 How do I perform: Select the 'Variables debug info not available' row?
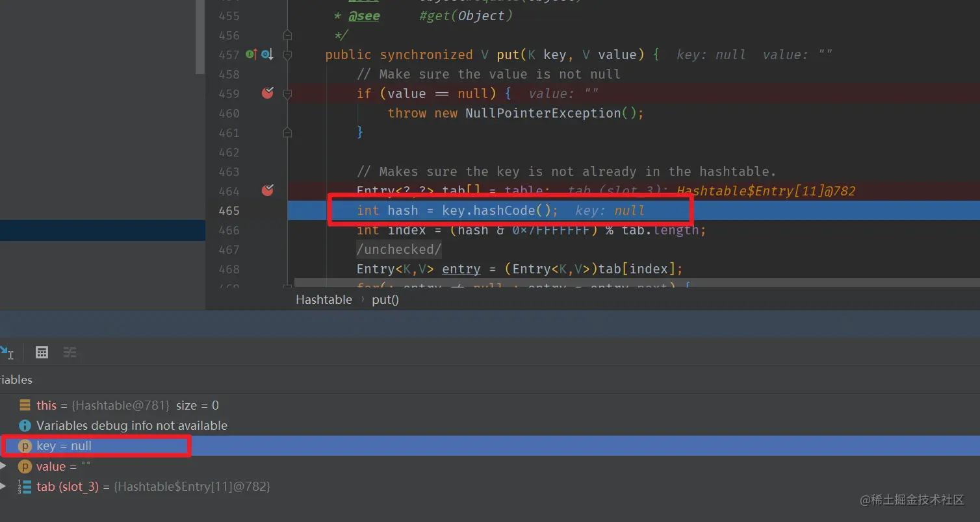[x=490, y=426]
